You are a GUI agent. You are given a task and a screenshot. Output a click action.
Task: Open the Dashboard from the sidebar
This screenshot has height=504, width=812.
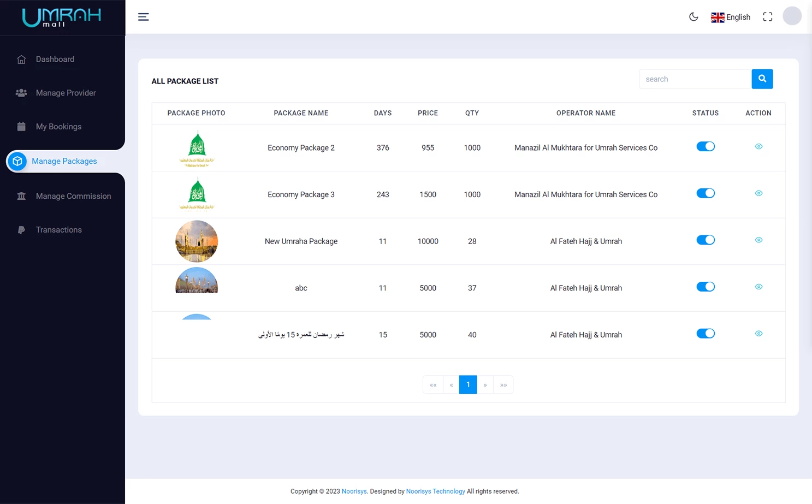(x=55, y=59)
